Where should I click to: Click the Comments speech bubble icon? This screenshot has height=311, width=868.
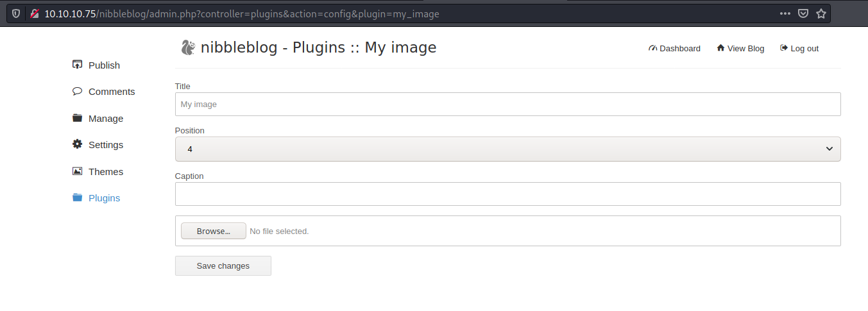[77, 91]
